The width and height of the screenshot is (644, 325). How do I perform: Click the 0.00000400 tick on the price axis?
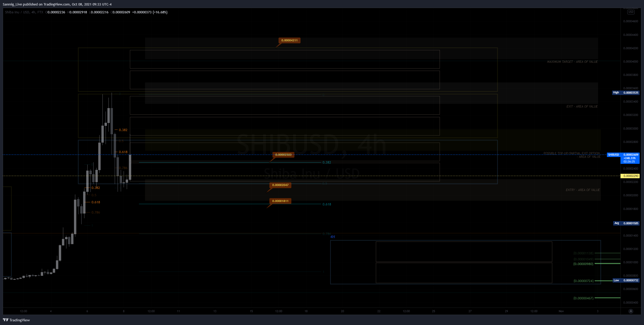pyautogui.click(x=630, y=302)
